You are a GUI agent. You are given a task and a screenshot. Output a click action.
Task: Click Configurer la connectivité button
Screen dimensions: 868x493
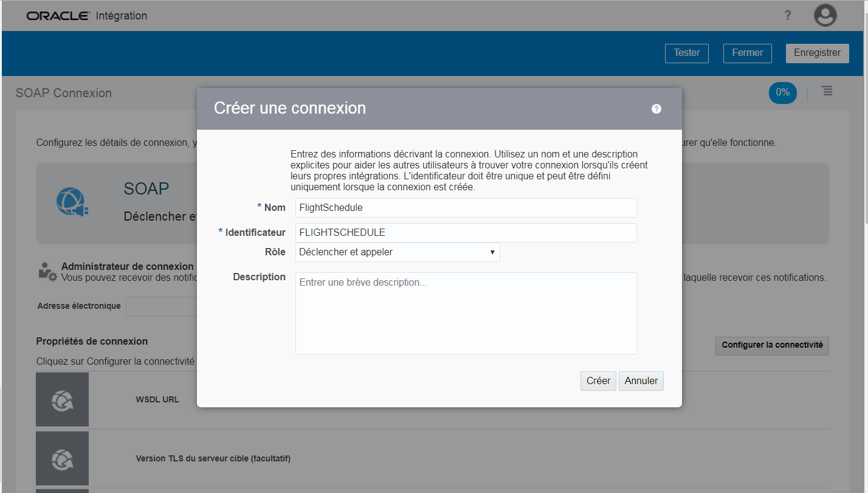pyautogui.click(x=772, y=345)
